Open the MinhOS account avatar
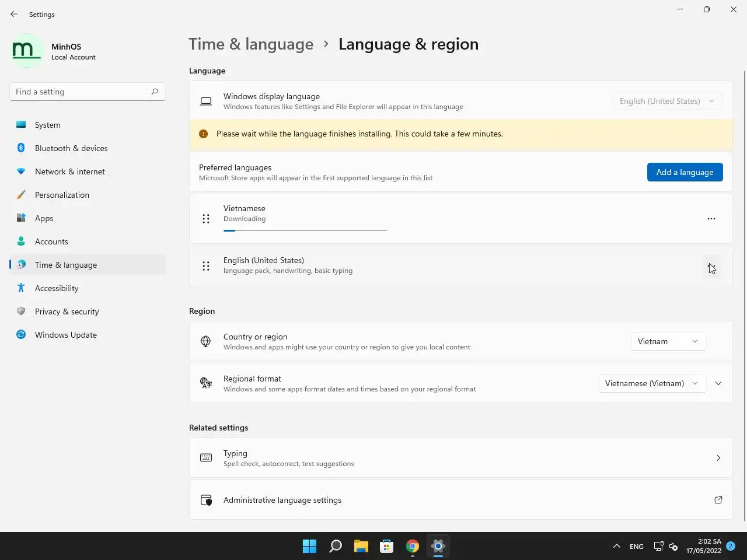 coord(27,51)
